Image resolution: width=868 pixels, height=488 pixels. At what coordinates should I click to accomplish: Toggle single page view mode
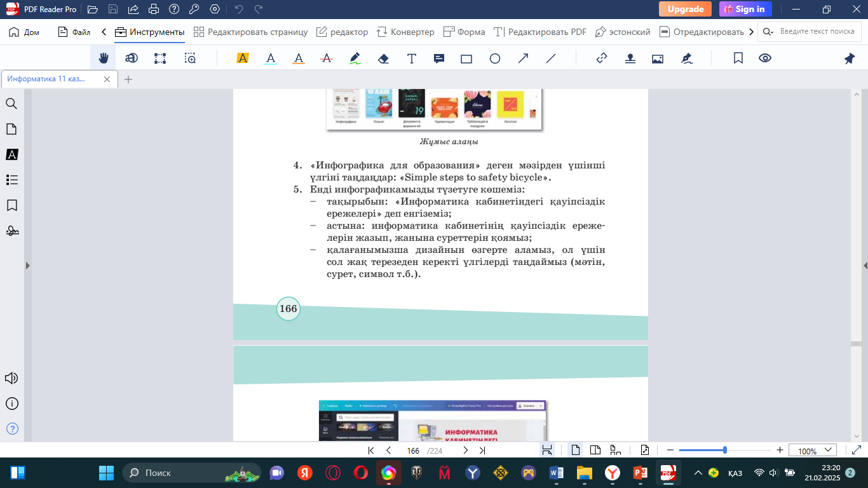click(x=576, y=450)
